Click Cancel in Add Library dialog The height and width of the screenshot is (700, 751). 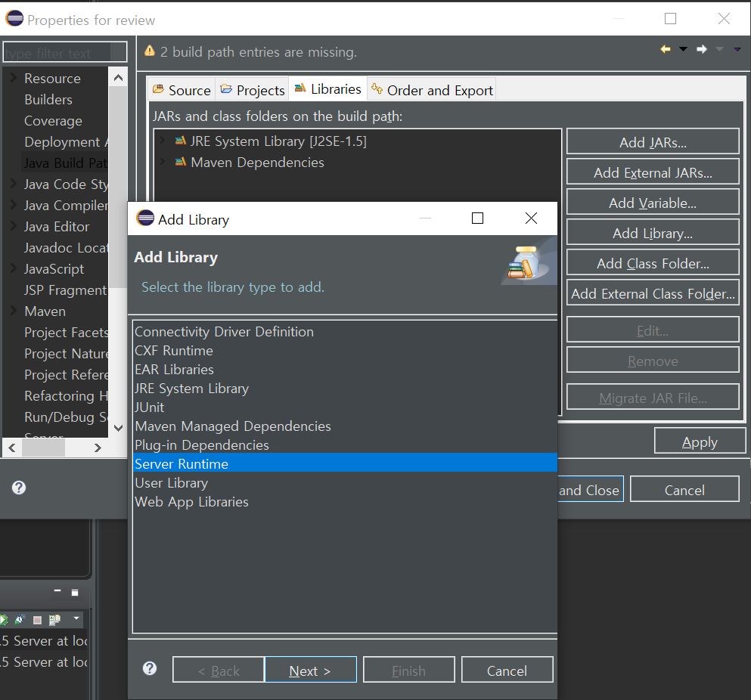(x=507, y=670)
